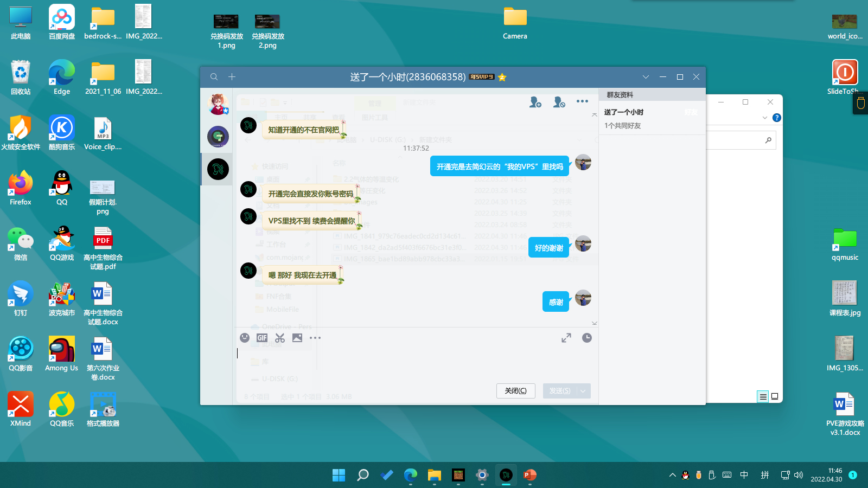View the 1个共同好友 mutual friends
Viewport: 868px width, 488px height.
click(x=623, y=126)
